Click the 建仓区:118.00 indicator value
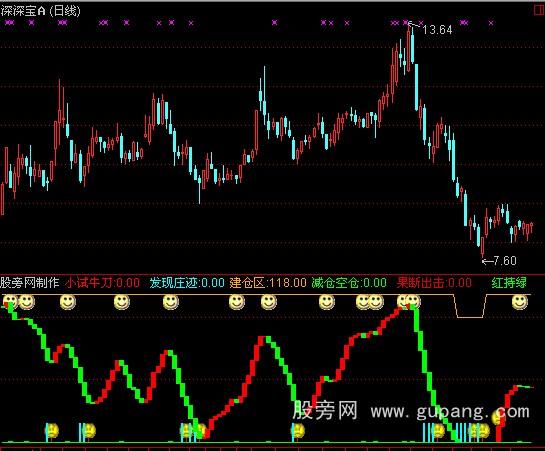This screenshot has height=451, width=545. pyautogui.click(x=268, y=283)
